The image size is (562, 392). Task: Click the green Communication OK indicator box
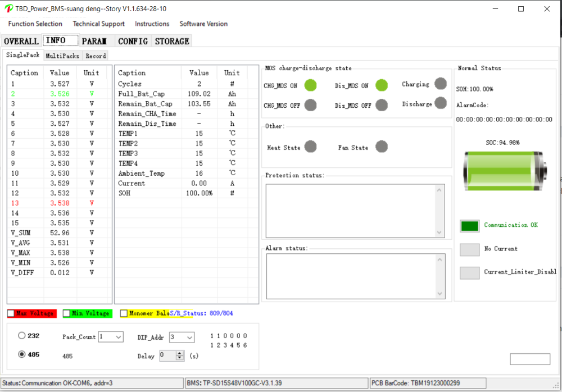469,226
